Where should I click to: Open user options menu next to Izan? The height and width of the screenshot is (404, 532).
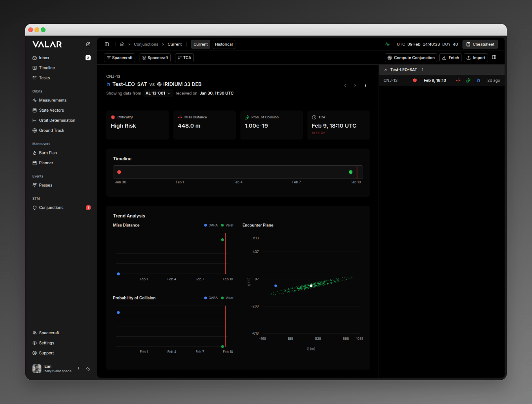point(78,369)
